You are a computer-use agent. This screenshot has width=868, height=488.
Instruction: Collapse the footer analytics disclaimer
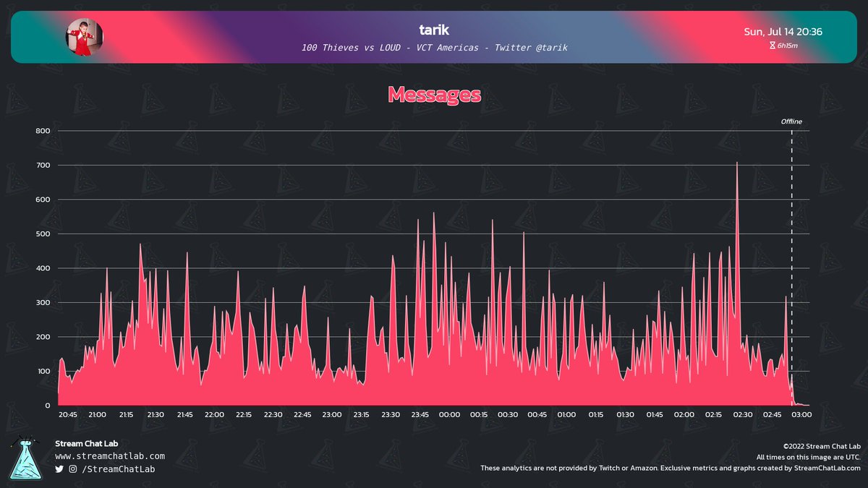click(673, 468)
